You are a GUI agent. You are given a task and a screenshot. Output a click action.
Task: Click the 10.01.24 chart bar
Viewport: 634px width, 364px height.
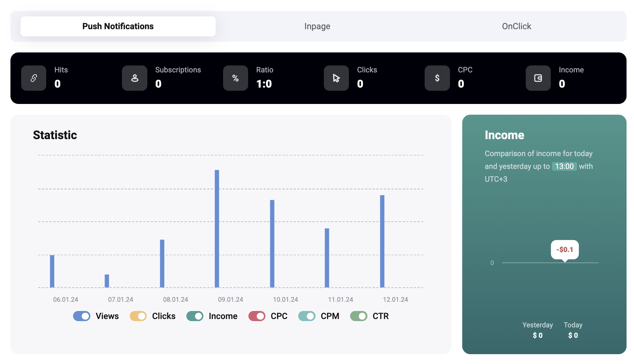click(x=272, y=244)
